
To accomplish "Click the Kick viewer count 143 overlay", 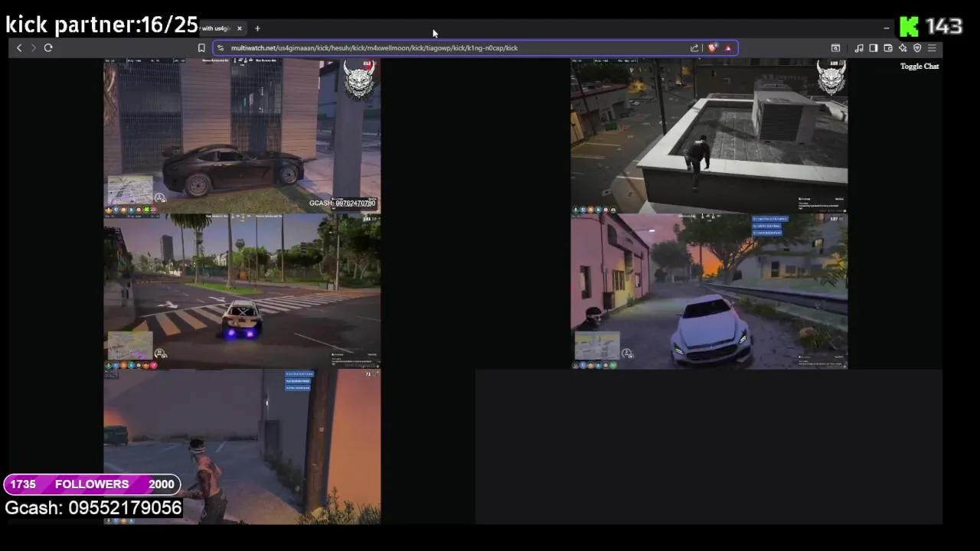I will tap(943, 26).
